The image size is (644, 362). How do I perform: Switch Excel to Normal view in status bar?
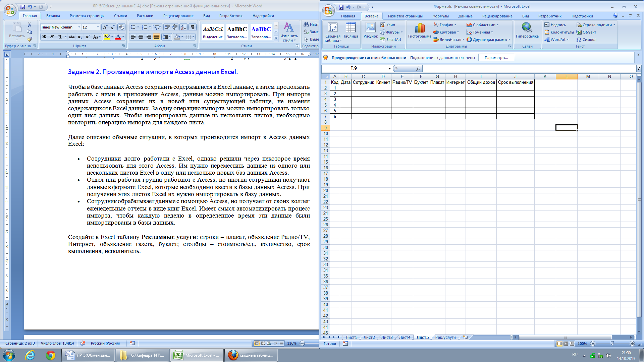coord(559,344)
